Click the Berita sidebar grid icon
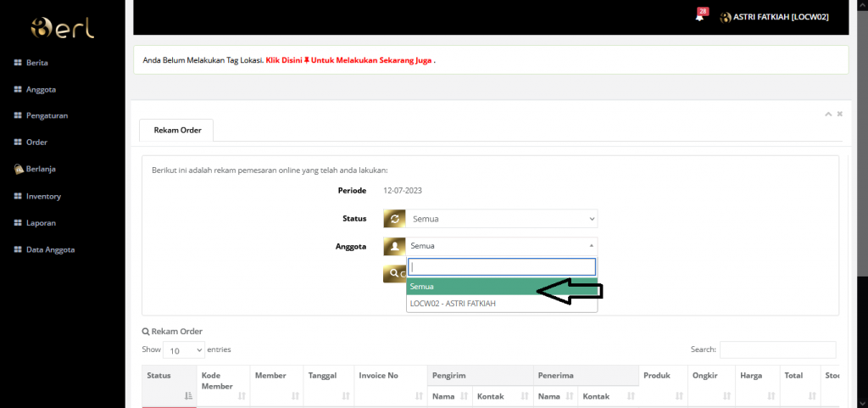 click(x=17, y=63)
